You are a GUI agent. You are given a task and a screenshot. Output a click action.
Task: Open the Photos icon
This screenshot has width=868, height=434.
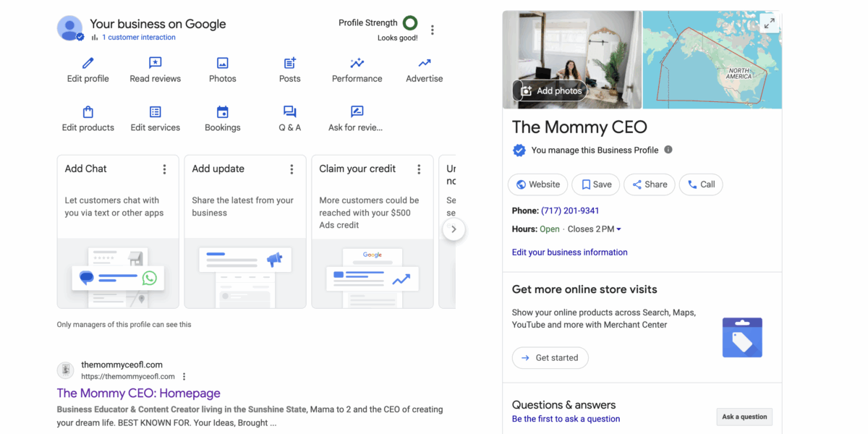coord(223,64)
